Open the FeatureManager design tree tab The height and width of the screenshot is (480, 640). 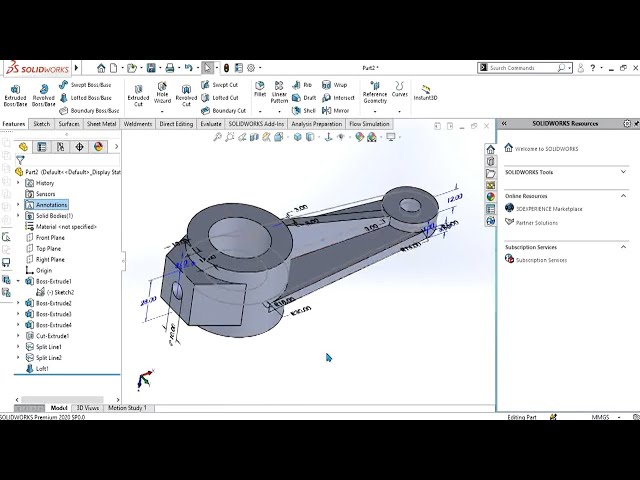(23, 147)
